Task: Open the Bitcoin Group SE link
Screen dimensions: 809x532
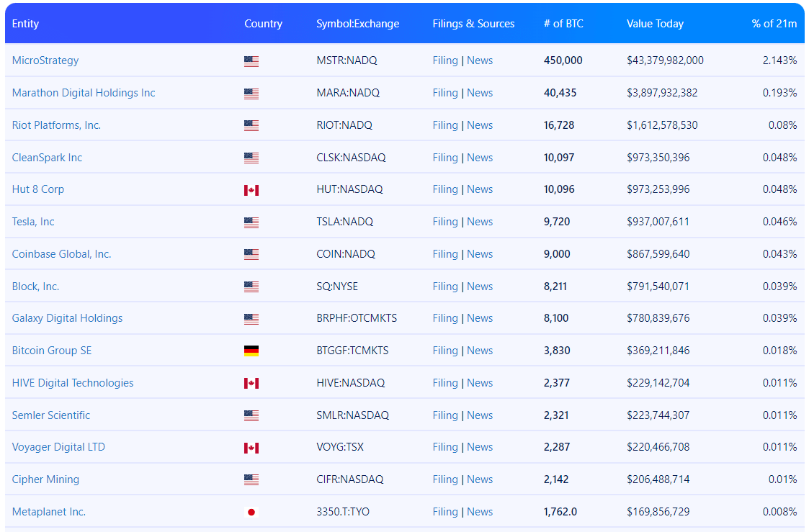Action: [x=52, y=351]
